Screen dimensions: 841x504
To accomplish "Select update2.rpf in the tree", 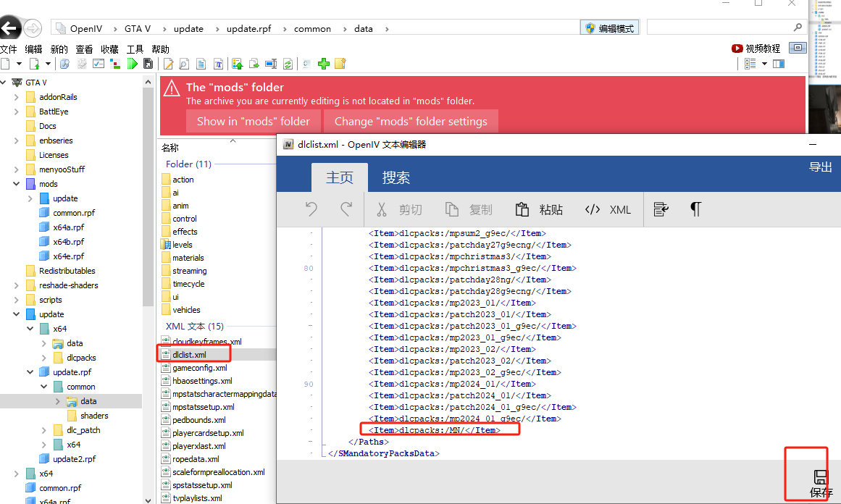I will (x=74, y=459).
